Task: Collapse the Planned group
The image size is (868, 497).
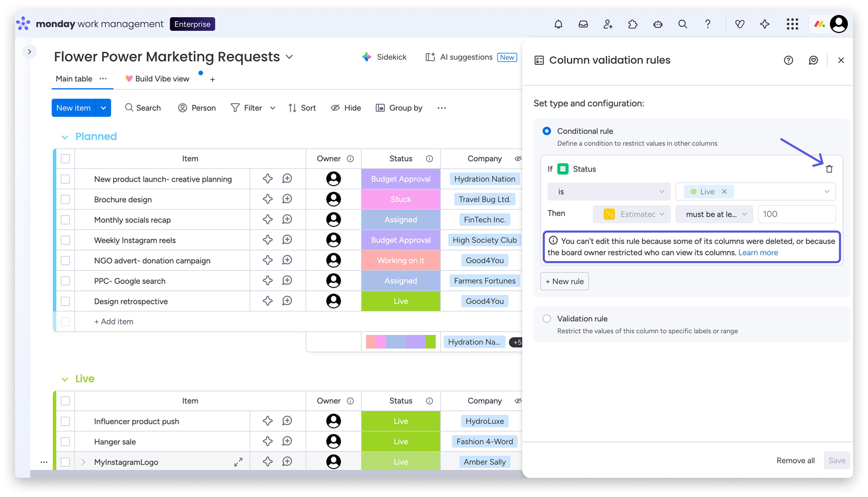Action: point(64,137)
